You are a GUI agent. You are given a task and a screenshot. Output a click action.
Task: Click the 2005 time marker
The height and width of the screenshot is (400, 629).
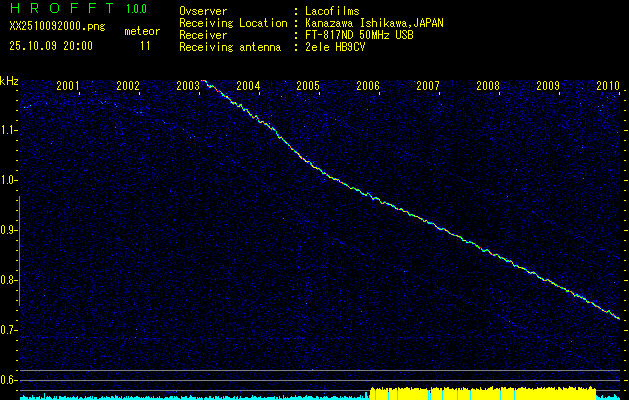point(308,86)
